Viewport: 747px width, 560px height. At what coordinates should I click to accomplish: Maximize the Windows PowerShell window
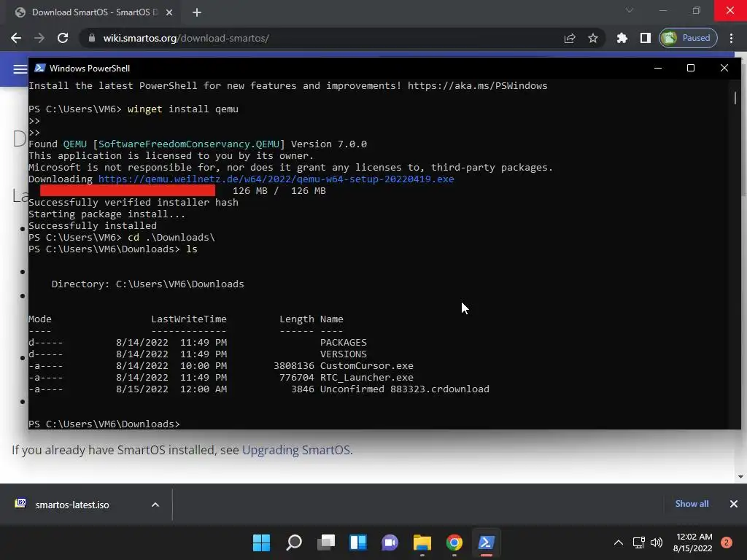690,68
